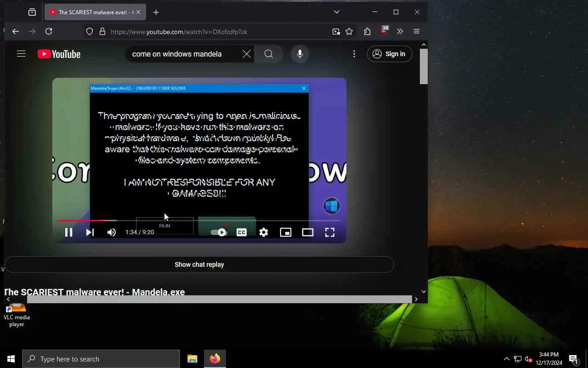Open the VLC media player desktop shortcut
Image resolution: width=588 pixels, height=368 pixels.
(17, 315)
